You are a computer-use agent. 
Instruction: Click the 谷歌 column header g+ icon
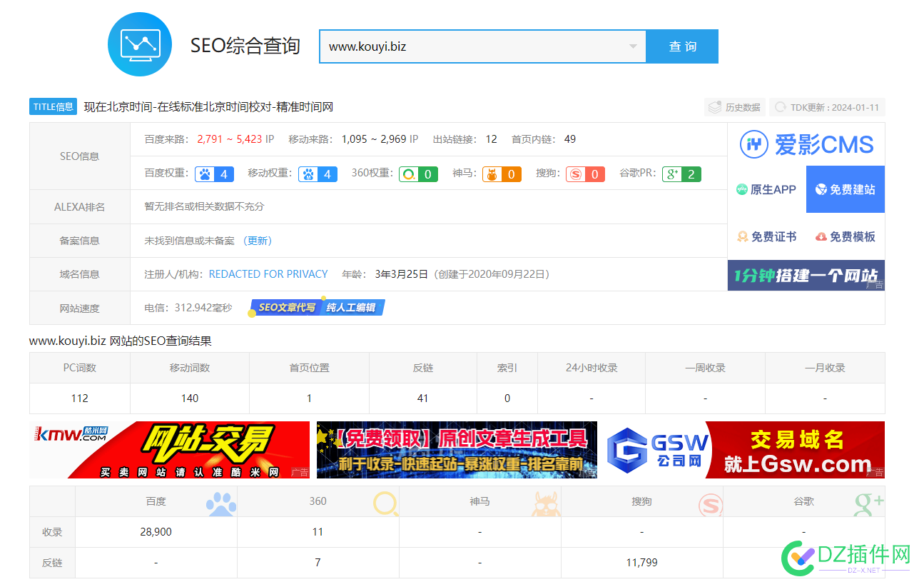(869, 503)
